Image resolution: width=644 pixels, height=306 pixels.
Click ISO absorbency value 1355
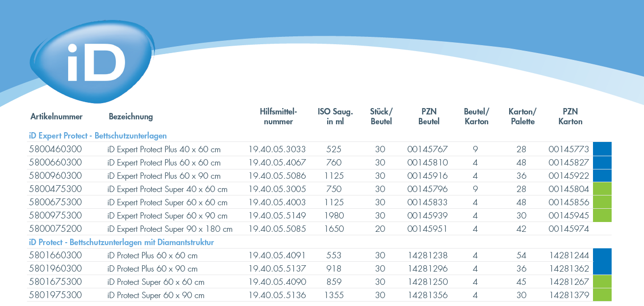(334, 295)
